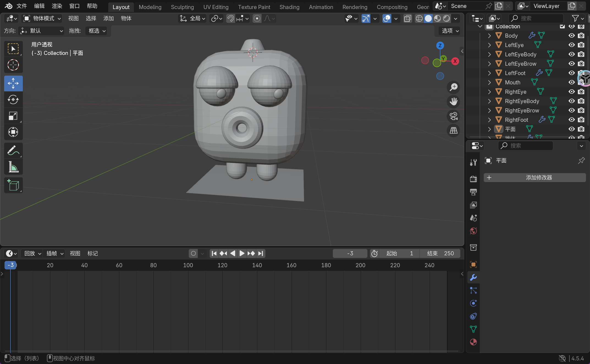Click the X axis on navigation gizmo
590x364 pixels.
point(455,61)
